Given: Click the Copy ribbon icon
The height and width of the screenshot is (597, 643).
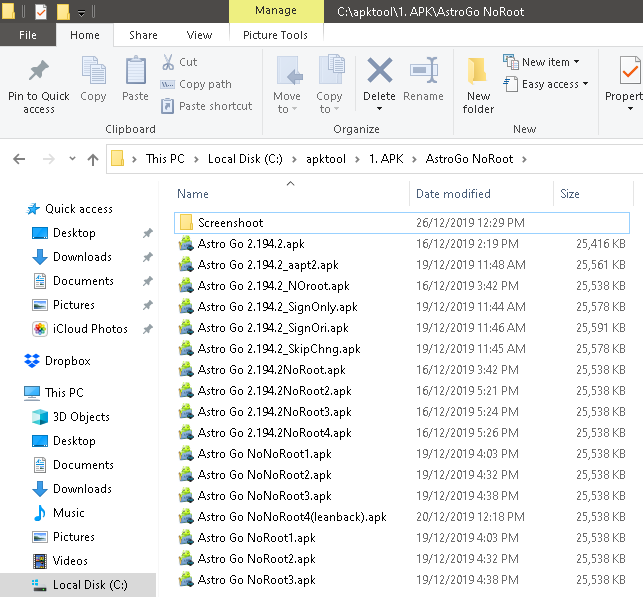Looking at the screenshot, I should point(93,71).
